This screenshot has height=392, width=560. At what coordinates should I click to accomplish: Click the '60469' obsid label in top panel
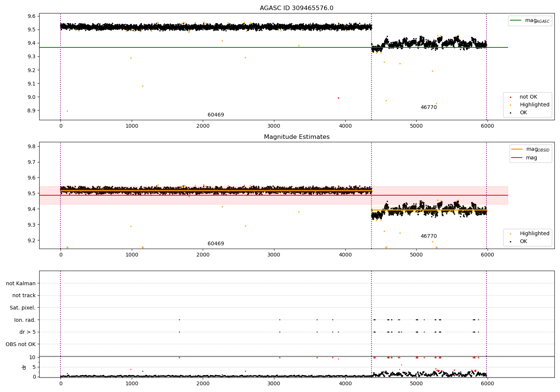click(216, 115)
